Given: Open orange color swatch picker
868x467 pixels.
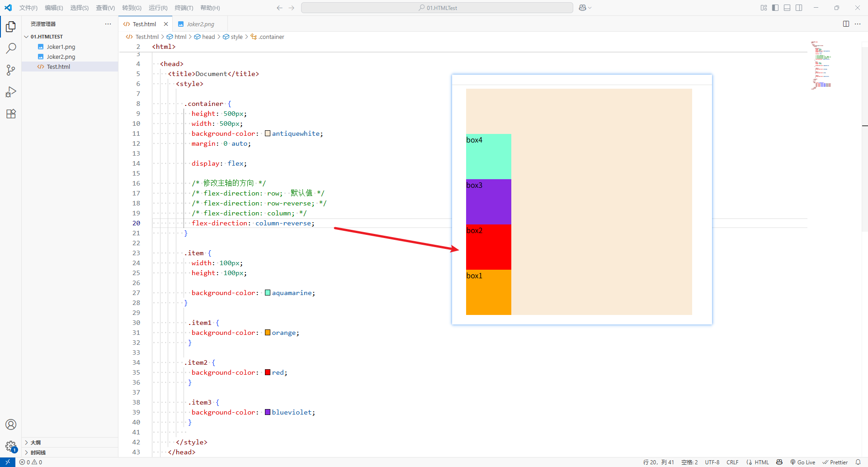Looking at the screenshot, I should click(268, 333).
